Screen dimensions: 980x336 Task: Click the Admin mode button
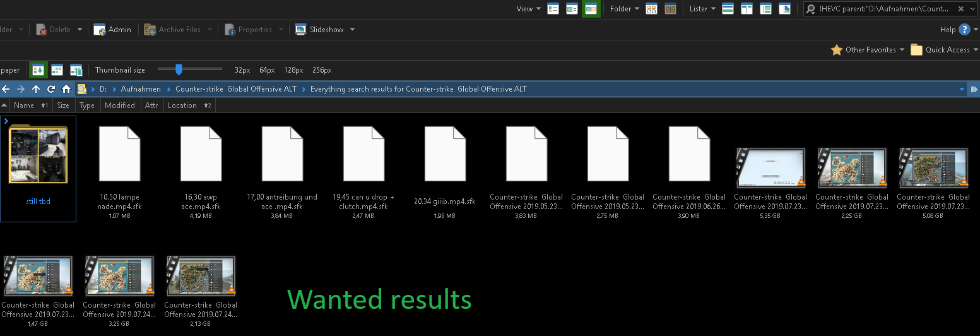click(112, 30)
